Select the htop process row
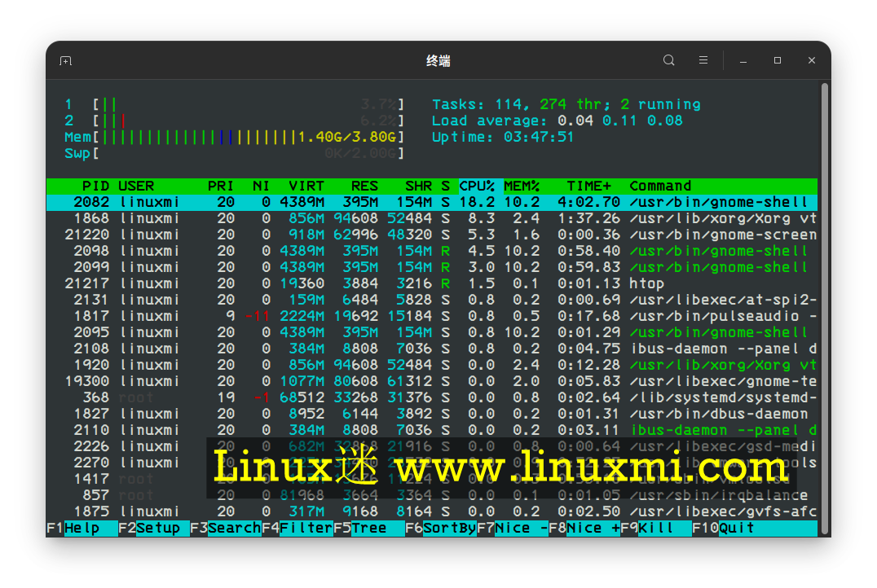Viewport: 877px width, 588px height. click(x=326, y=283)
